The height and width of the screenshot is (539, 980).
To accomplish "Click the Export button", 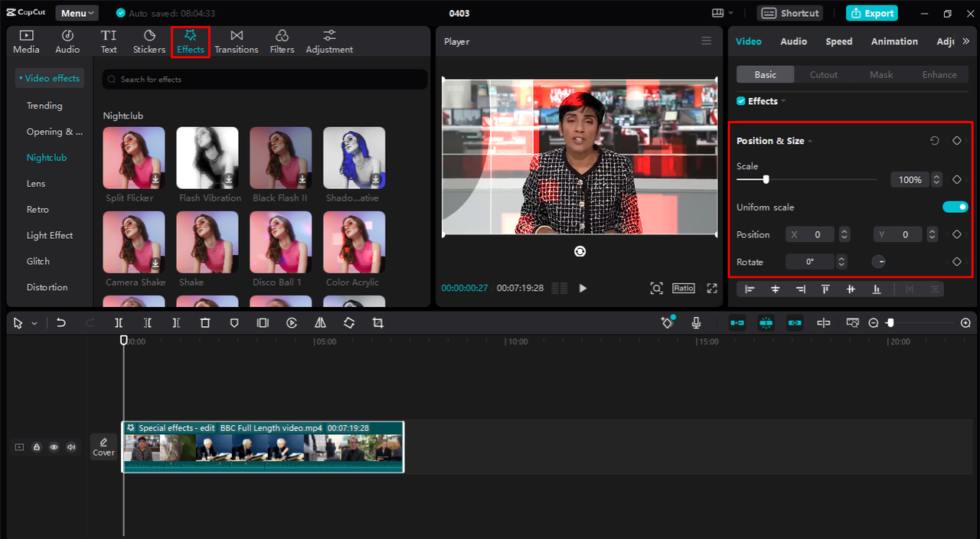I will click(x=871, y=13).
